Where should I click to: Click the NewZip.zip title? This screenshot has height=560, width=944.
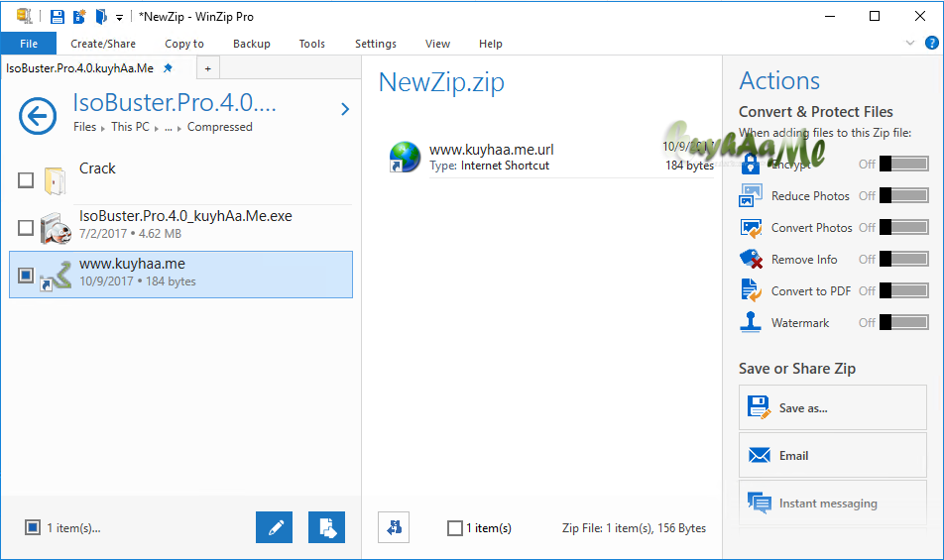pos(441,82)
